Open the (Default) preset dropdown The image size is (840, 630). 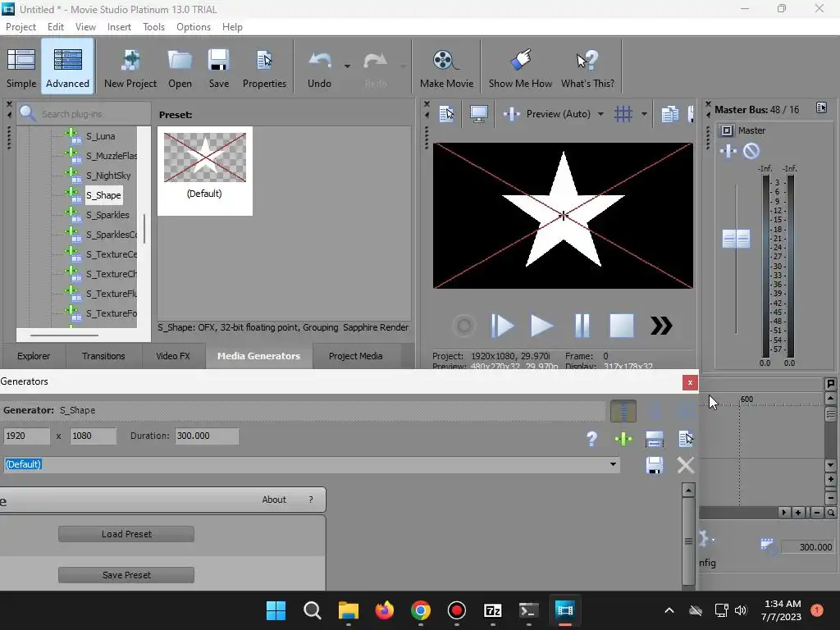(x=613, y=464)
